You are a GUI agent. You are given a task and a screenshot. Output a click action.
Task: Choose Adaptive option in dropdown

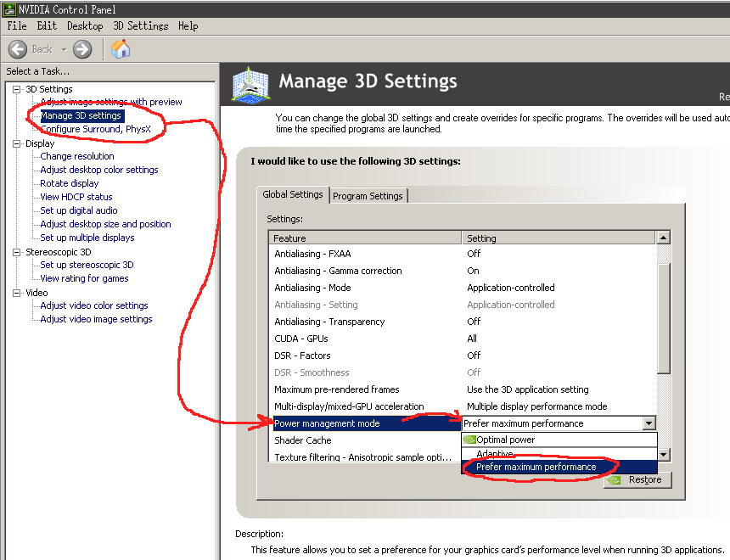[x=559, y=453]
